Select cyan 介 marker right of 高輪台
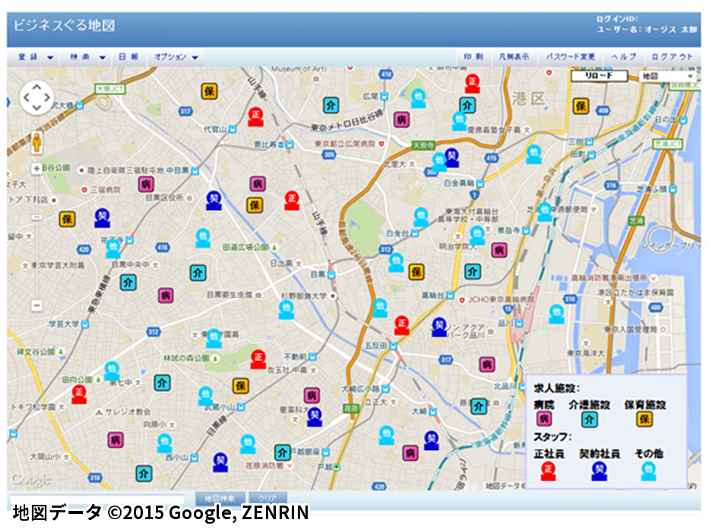The height and width of the screenshot is (532, 709). point(473,272)
